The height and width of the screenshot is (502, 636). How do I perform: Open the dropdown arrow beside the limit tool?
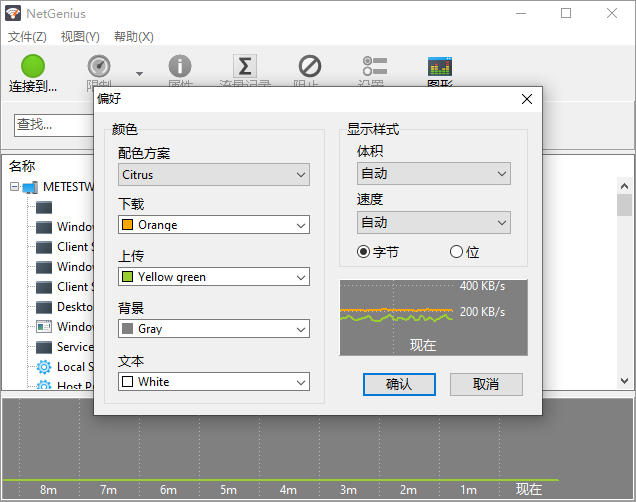tap(139, 73)
